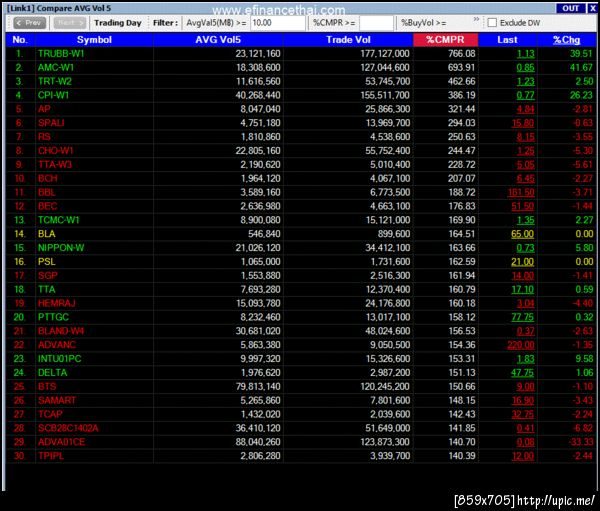Viewport: 600px width, 511px height.
Task: Select the TCMC-W1 symbol
Action: click(x=59, y=220)
